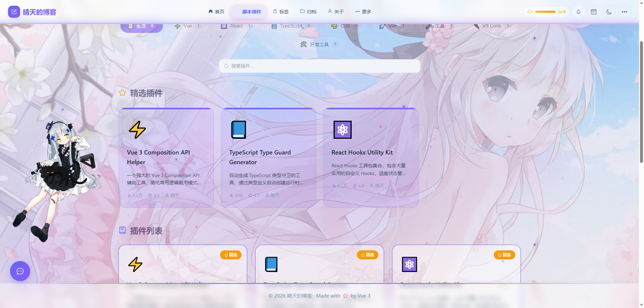
Task: Open React Hooks Utility Kit featured title
Action: click(x=362, y=152)
